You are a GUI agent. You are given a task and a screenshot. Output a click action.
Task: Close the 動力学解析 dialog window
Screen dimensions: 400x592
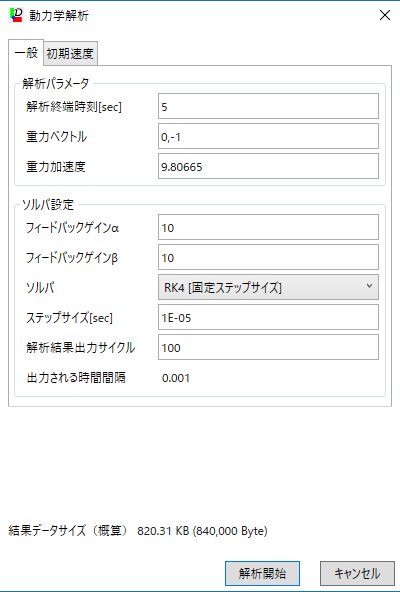tap(385, 15)
